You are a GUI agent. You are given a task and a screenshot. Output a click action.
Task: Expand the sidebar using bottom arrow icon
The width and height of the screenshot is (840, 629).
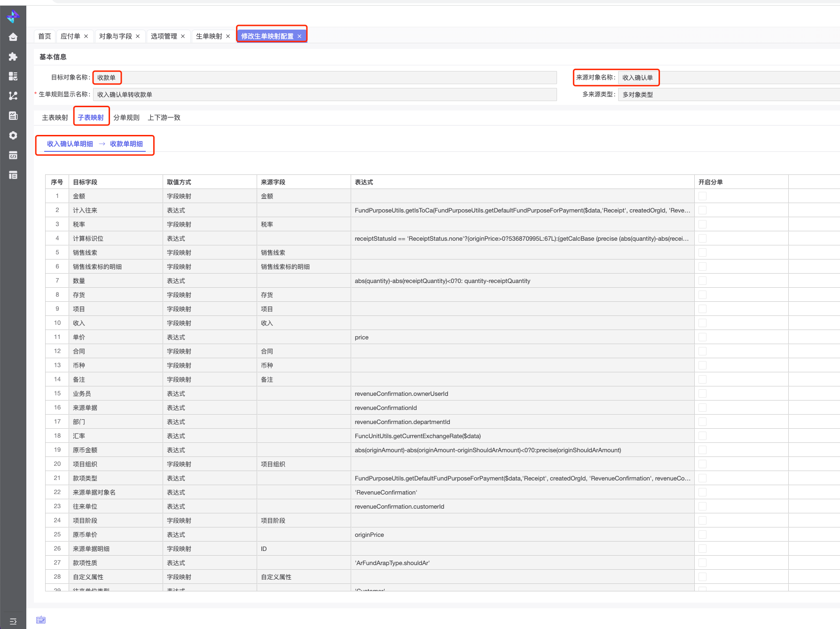13,621
